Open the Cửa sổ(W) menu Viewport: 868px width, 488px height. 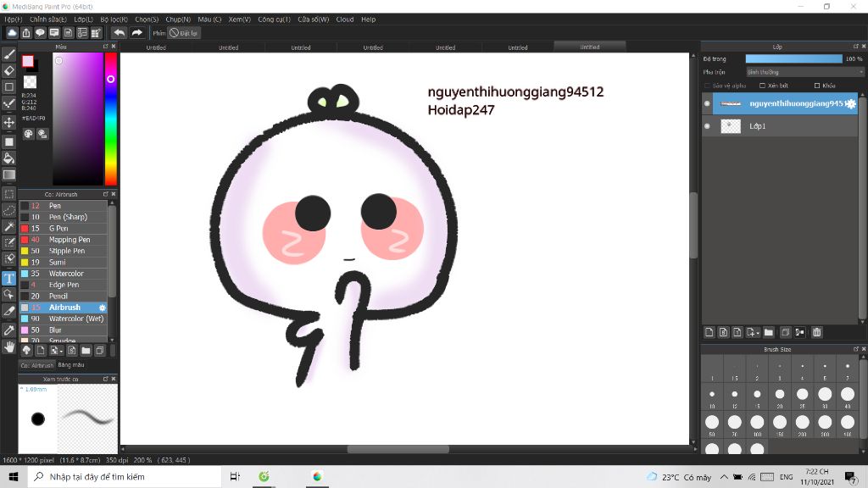tap(314, 19)
